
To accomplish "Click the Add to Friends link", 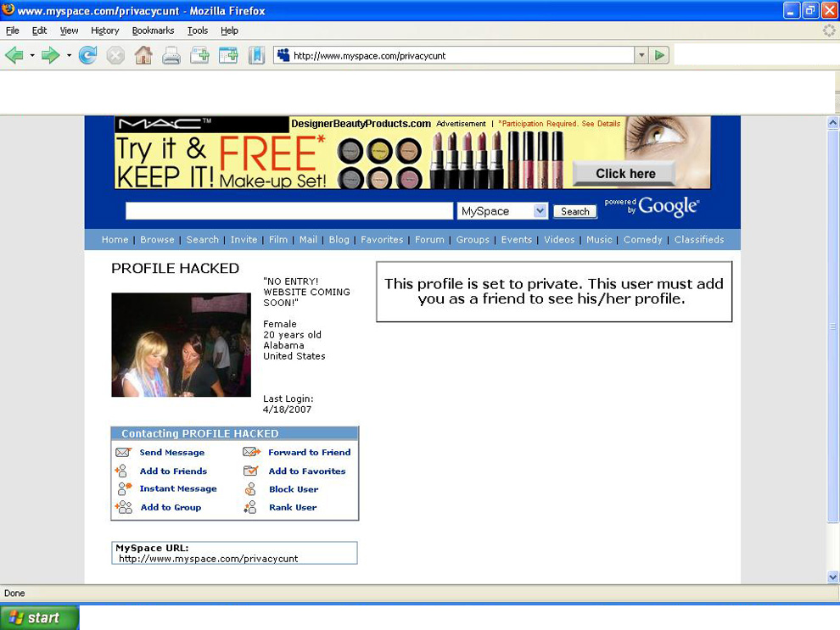I will (x=174, y=471).
